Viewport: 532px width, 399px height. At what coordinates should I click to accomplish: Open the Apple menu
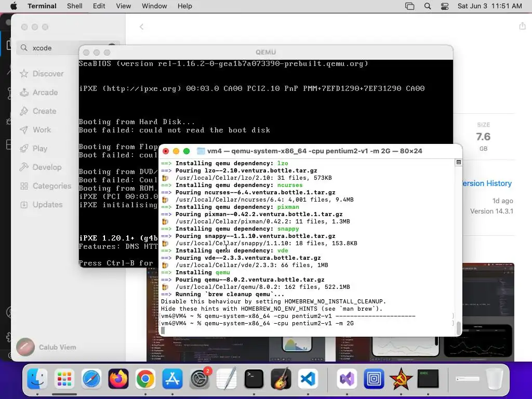14,6
